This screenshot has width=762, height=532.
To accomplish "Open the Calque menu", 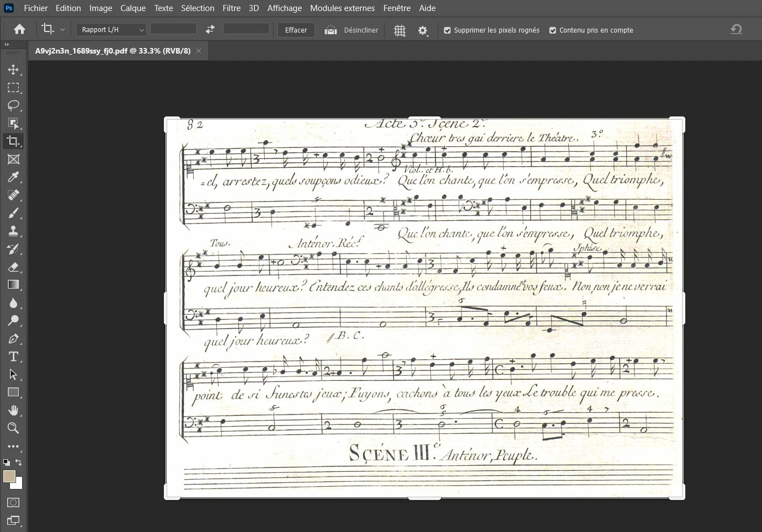I will (x=133, y=8).
